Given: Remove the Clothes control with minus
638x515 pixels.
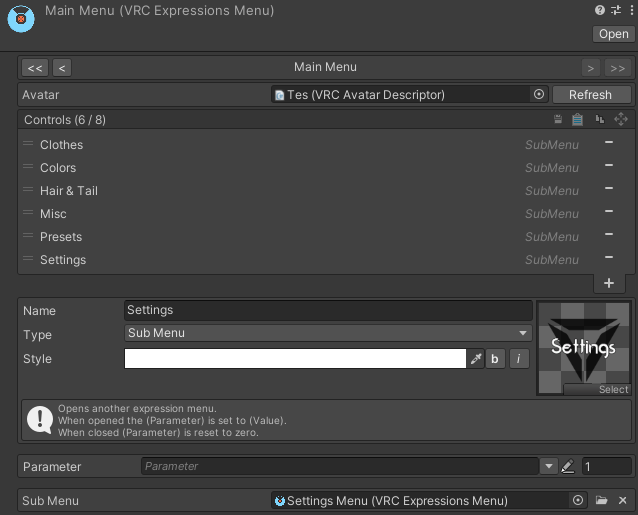Looking at the screenshot, I should tap(609, 142).
